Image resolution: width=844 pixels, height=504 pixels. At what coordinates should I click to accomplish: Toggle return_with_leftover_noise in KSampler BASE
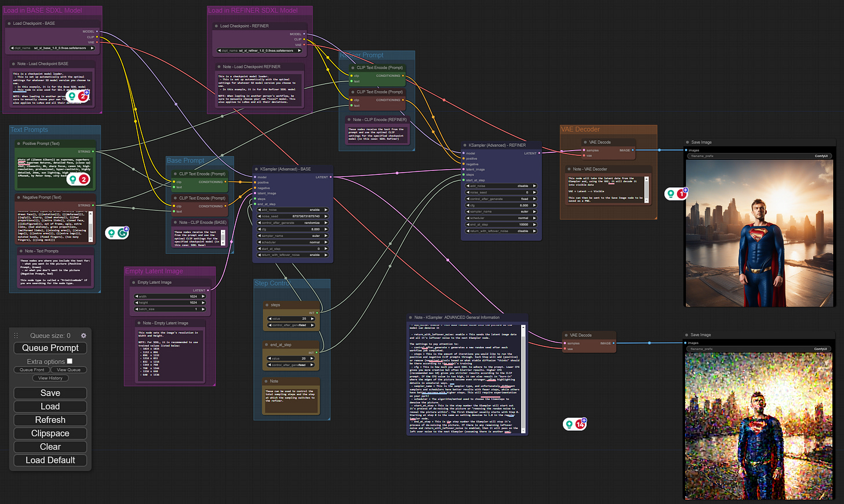293,255
